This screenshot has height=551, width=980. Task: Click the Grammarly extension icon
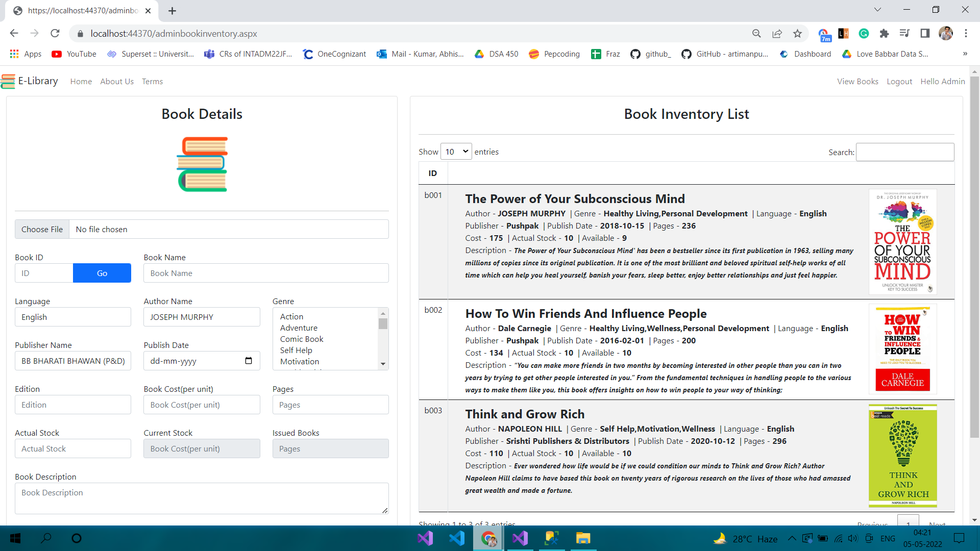click(864, 34)
